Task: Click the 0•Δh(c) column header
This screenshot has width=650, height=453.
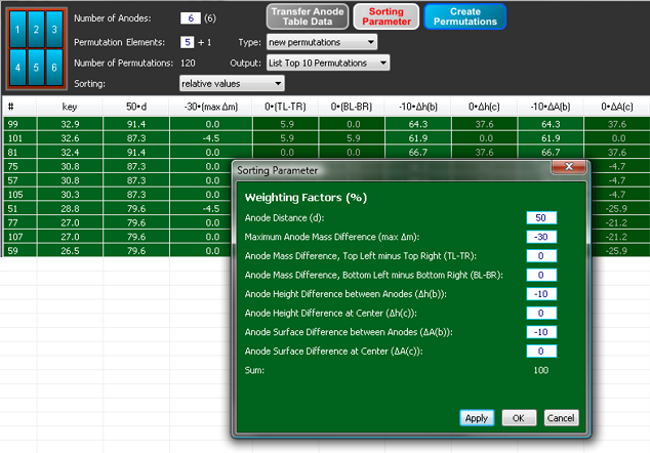Action: (484, 107)
